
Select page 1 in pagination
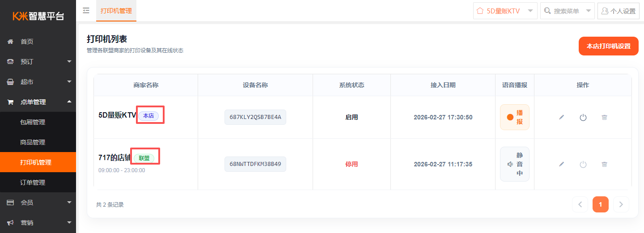(600, 204)
